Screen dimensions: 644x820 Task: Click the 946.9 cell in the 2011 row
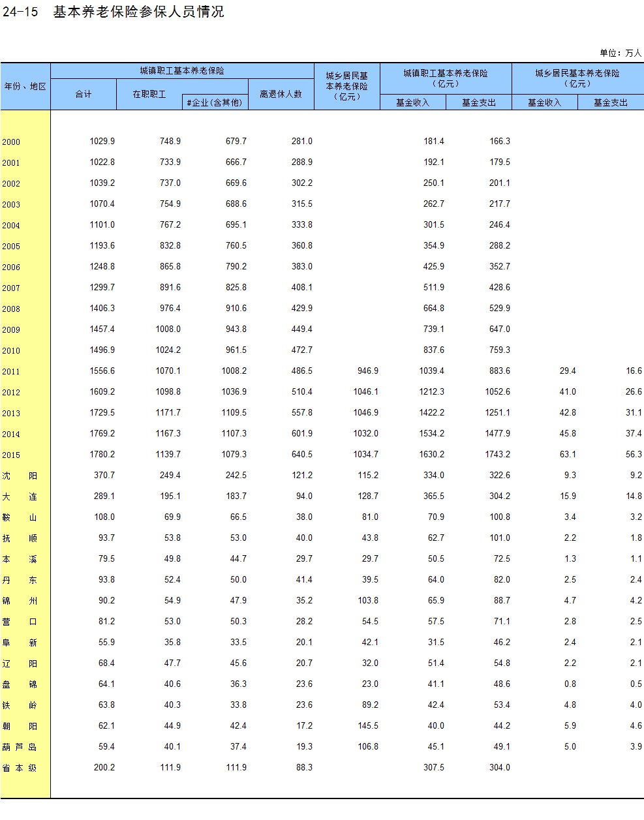click(x=367, y=371)
